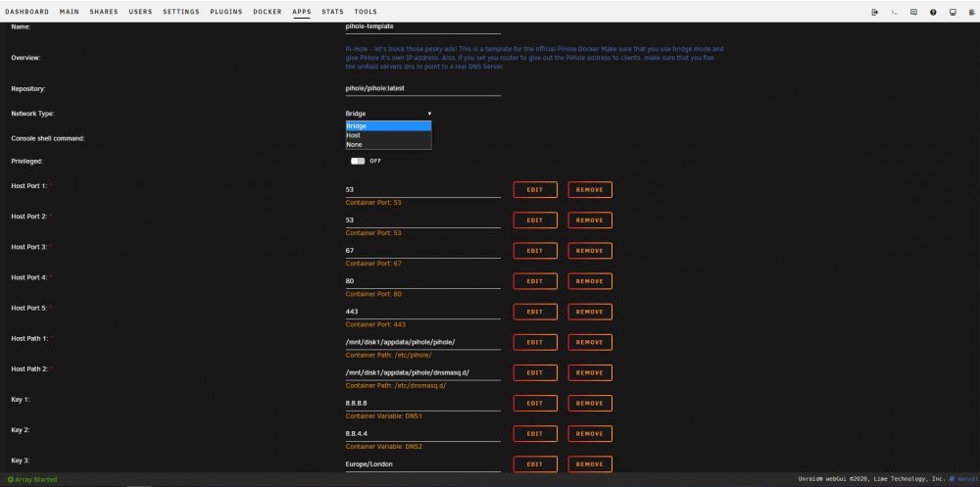Click the Host Port 2 input
Image resolution: width=980 pixels, height=487 pixels.
(422, 220)
